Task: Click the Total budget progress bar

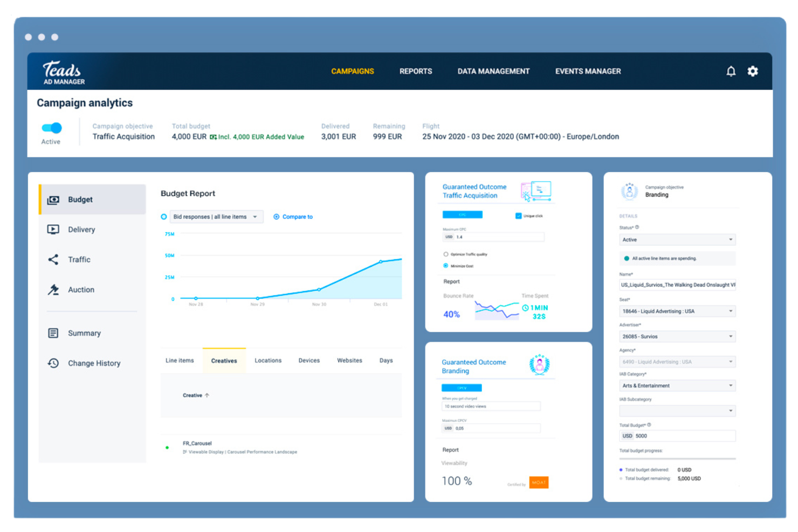Action: coord(677,459)
